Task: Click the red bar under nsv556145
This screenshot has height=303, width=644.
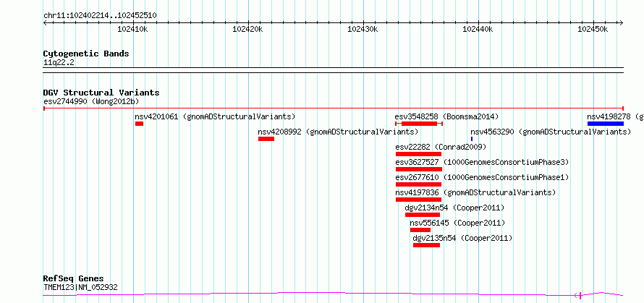Action: coord(420,230)
